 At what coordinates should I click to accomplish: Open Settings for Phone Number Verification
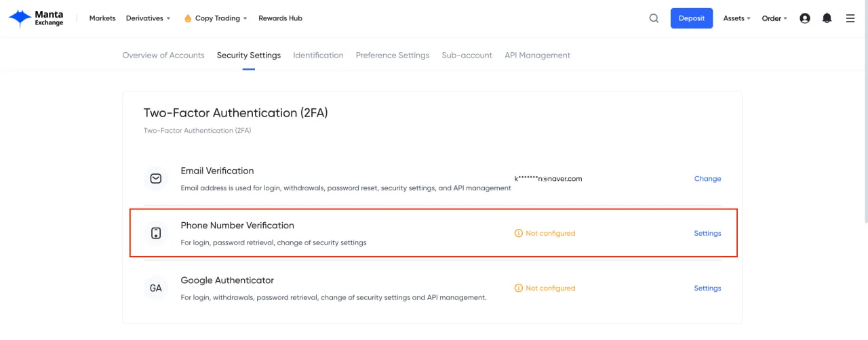click(x=707, y=233)
